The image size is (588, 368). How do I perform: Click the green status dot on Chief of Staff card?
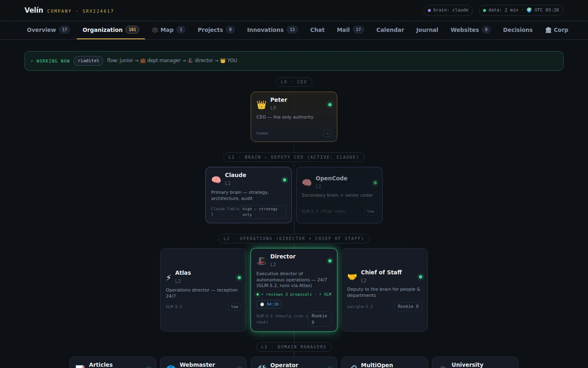pyautogui.click(x=421, y=277)
